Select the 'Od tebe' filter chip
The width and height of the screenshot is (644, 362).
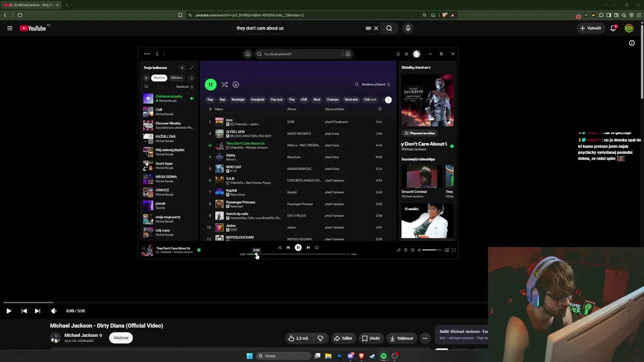click(177, 78)
